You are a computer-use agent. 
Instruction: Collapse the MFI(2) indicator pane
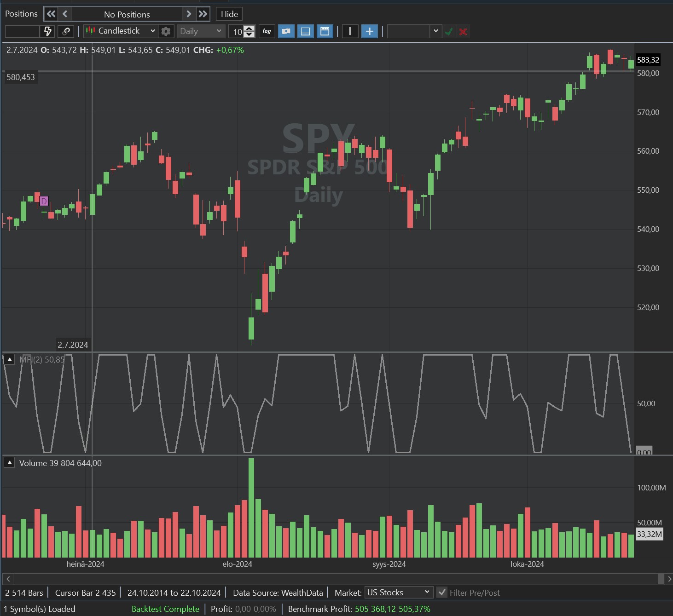coord(9,359)
